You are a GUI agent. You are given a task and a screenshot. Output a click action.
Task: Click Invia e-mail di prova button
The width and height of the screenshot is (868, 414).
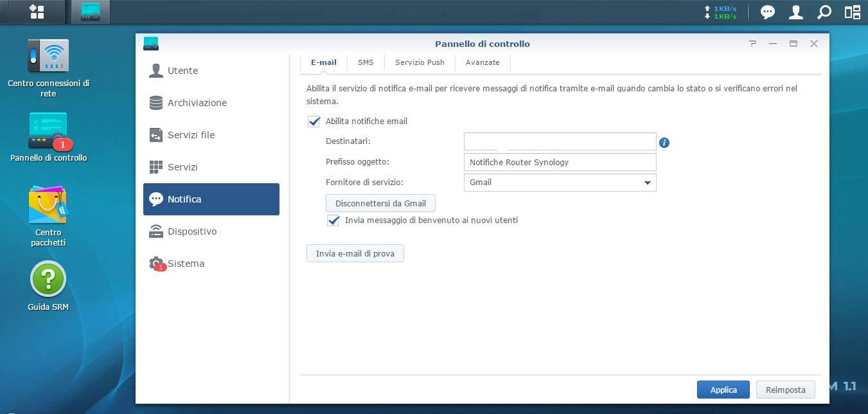pos(355,254)
